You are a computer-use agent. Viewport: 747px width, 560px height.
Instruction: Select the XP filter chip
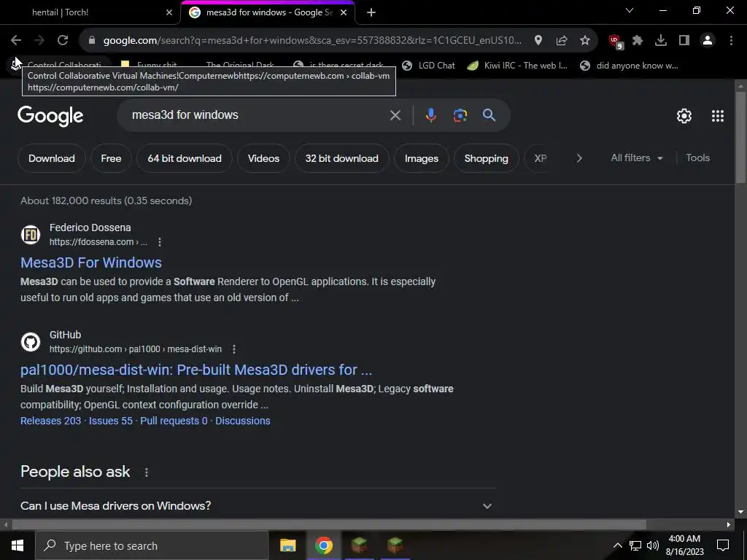pos(541,158)
